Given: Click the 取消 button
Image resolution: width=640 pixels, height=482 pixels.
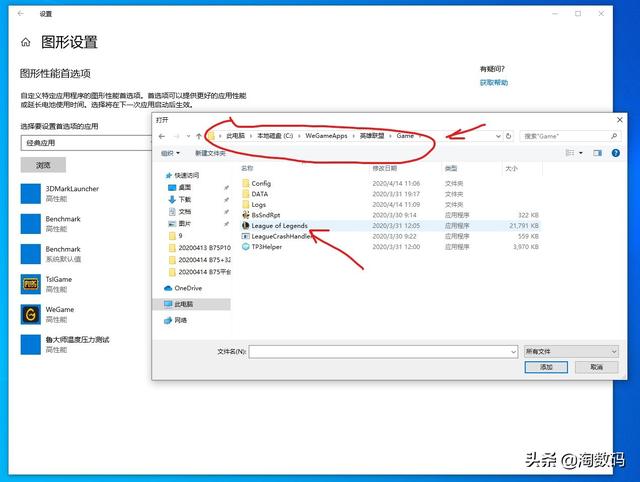Looking at the screenshot, I should click(x=597, y=367).
